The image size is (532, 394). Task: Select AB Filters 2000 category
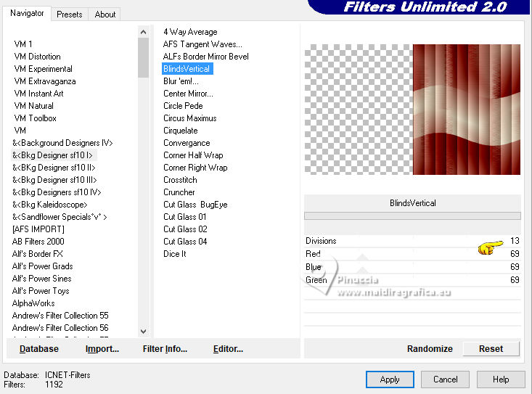38,242
